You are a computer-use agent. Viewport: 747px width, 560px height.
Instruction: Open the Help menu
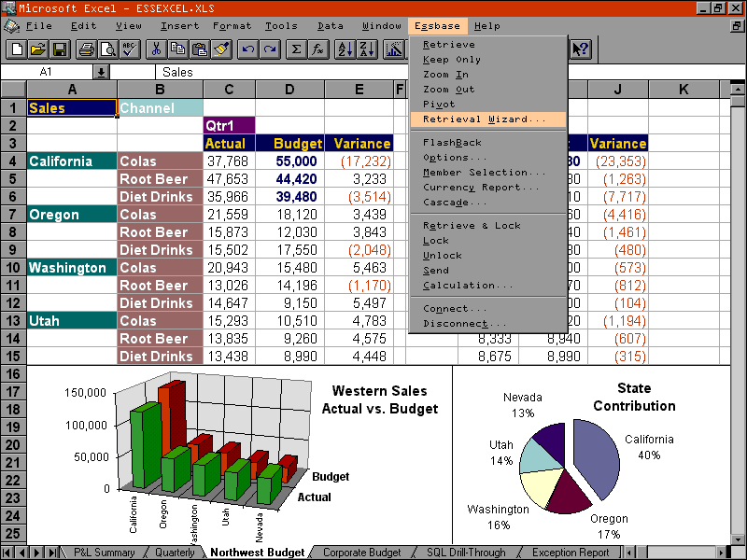(487, 26)
